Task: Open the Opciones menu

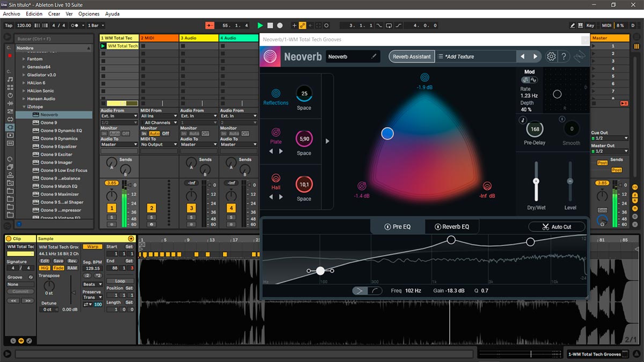Action: click(89, 13)
